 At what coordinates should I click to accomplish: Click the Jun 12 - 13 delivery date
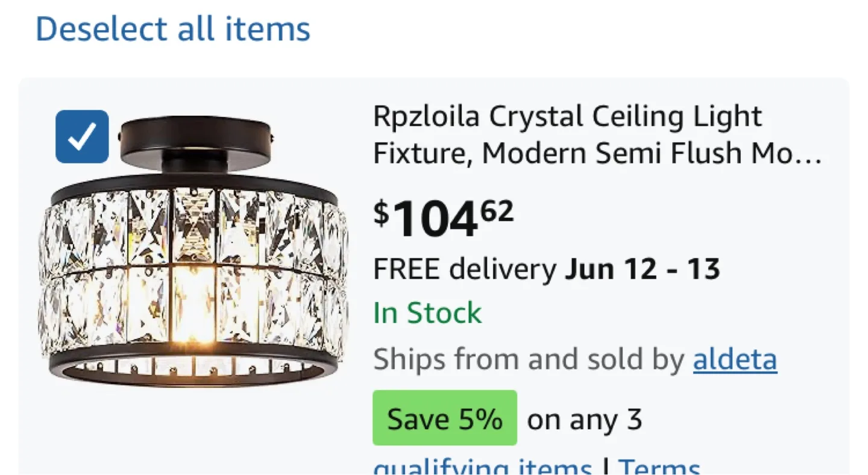pyautogui.click(x=642, y=269)
